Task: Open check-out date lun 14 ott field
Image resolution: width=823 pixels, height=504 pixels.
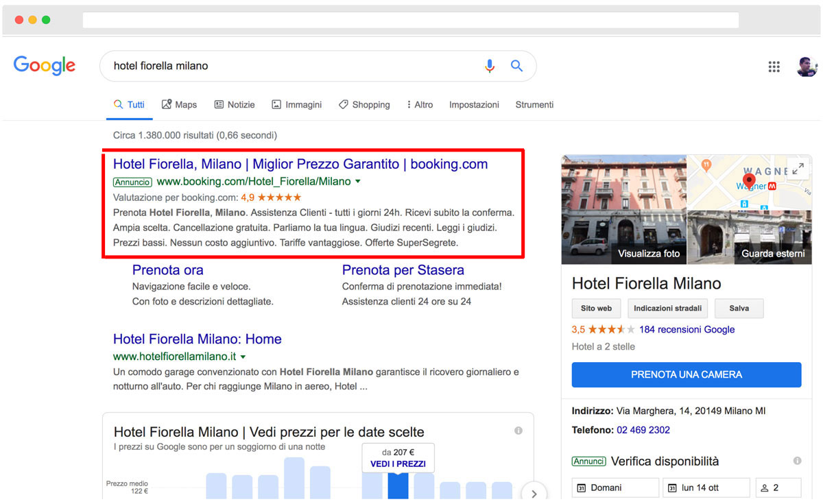Action: point(706,488)
